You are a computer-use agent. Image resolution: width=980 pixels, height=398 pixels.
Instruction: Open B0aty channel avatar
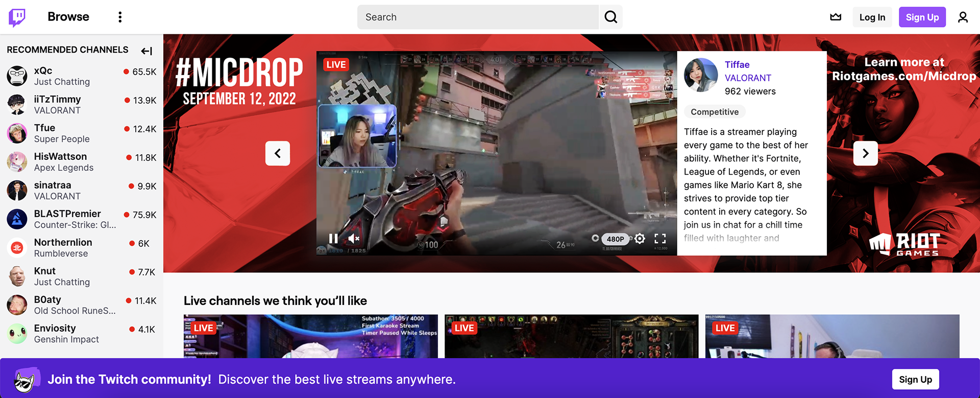coord(17,305)
